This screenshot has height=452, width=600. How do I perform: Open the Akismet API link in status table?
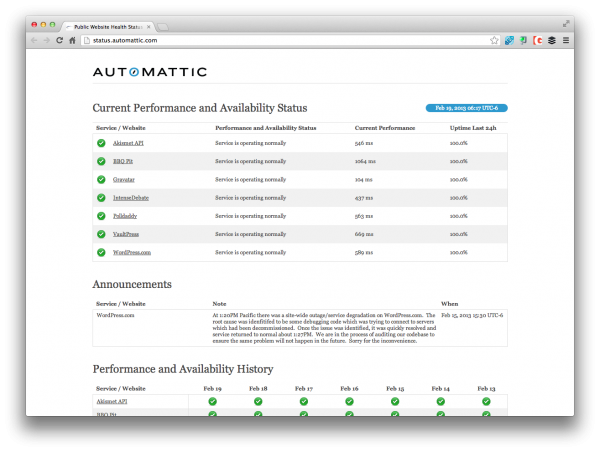(128, 143)
